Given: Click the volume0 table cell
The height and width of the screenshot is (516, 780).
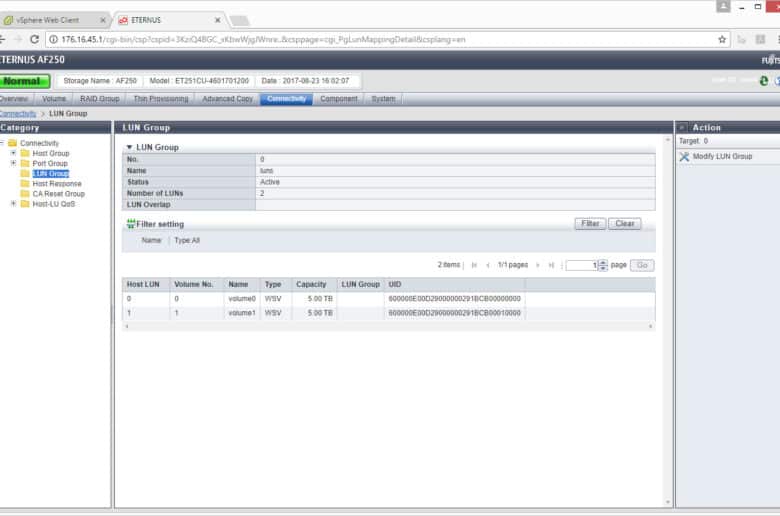Looking at the screenshot, I should pyautogui.click(x=242, y=299).
